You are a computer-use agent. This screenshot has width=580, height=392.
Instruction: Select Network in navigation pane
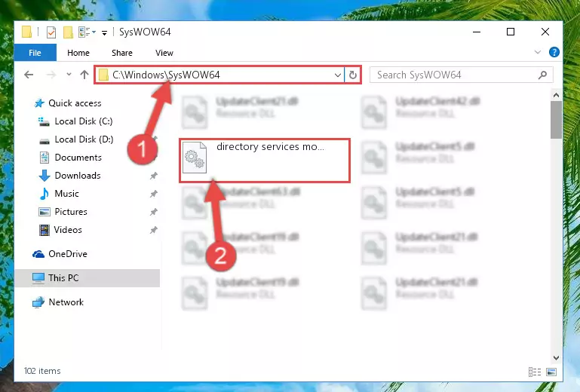(x=66, y=302)
